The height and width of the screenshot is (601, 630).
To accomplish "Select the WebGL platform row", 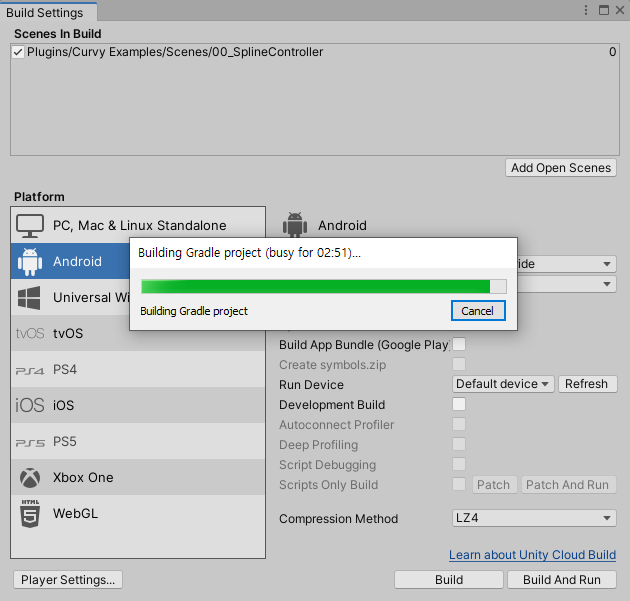I will 138,513.
